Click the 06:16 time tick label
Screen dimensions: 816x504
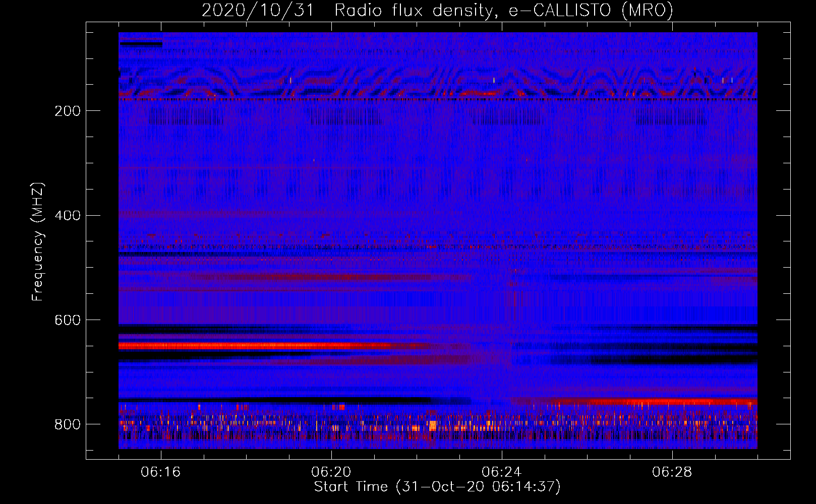tap(161, 472)
